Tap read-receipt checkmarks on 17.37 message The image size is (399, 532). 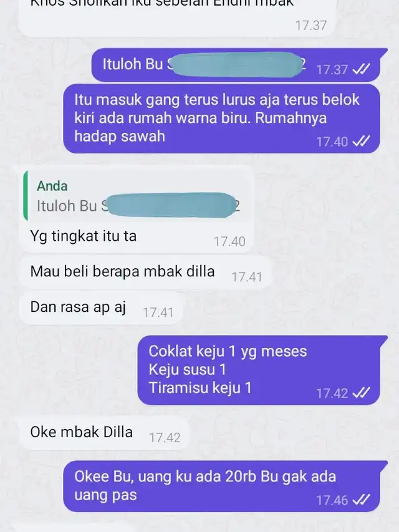pyautogui.click(x=361, y=69)
